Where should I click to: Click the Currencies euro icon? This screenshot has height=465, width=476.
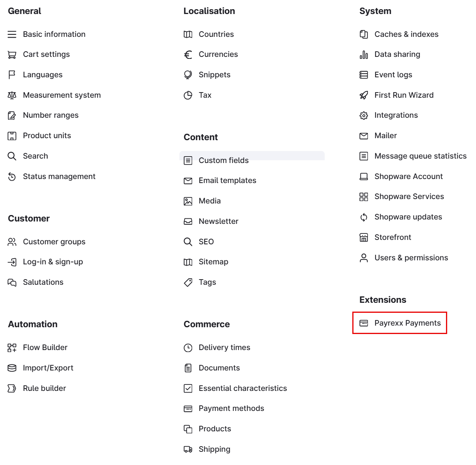point(188,54)
